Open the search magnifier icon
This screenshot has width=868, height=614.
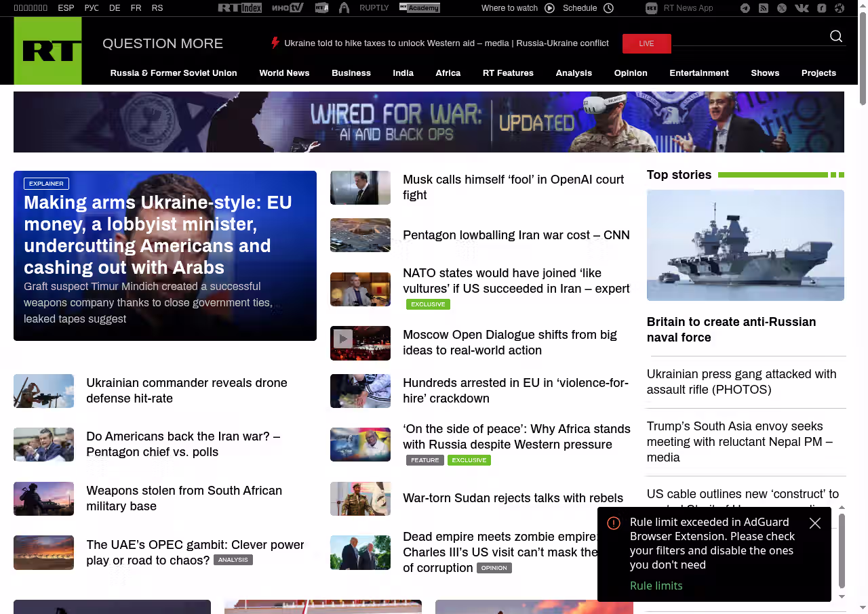click(836, 37)
